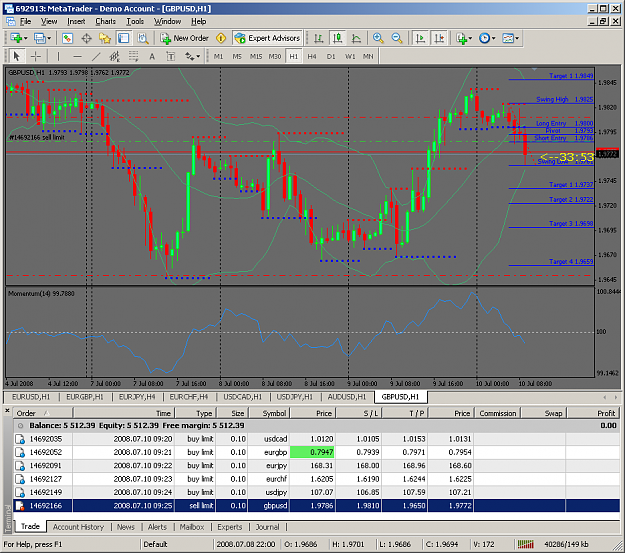The width and height of the screenshot is (625, 553).
Task: Select the selected gbpusd sell limit order 14692166
Action: coord(317,506)
